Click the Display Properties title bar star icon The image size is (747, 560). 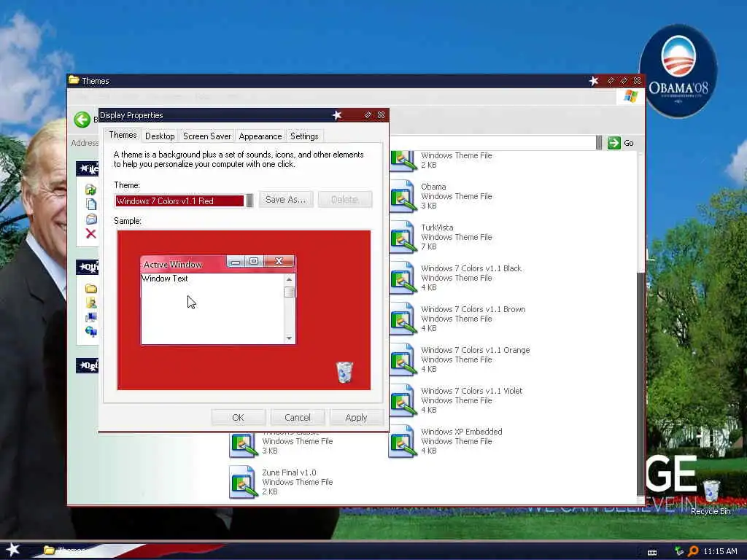coord(337,115)
